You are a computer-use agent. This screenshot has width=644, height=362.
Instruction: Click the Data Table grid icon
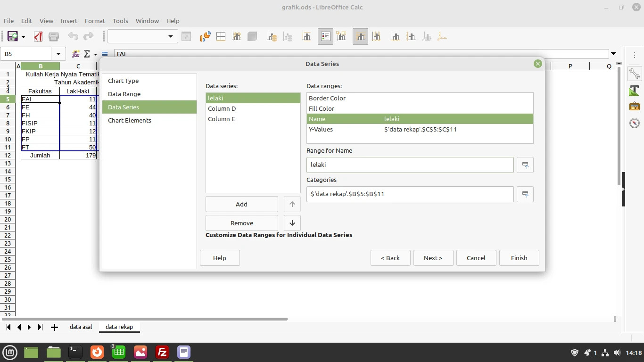tap(221, 37)
